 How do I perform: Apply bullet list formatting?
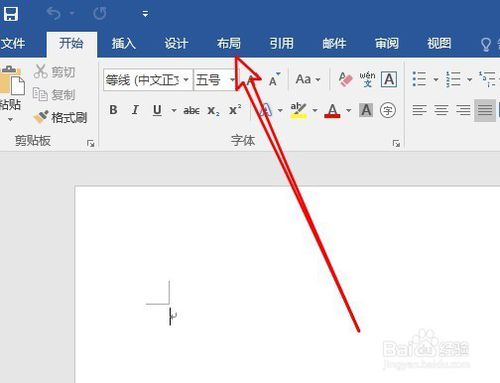point(419,79)
